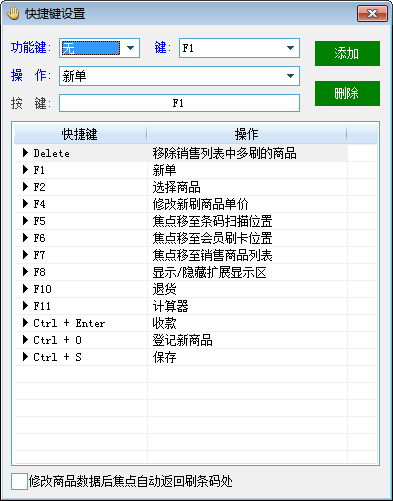Viewport: 393px width, 501px height.
Task: Click the 保存 operation cell
Action: [x=247, y=357]
